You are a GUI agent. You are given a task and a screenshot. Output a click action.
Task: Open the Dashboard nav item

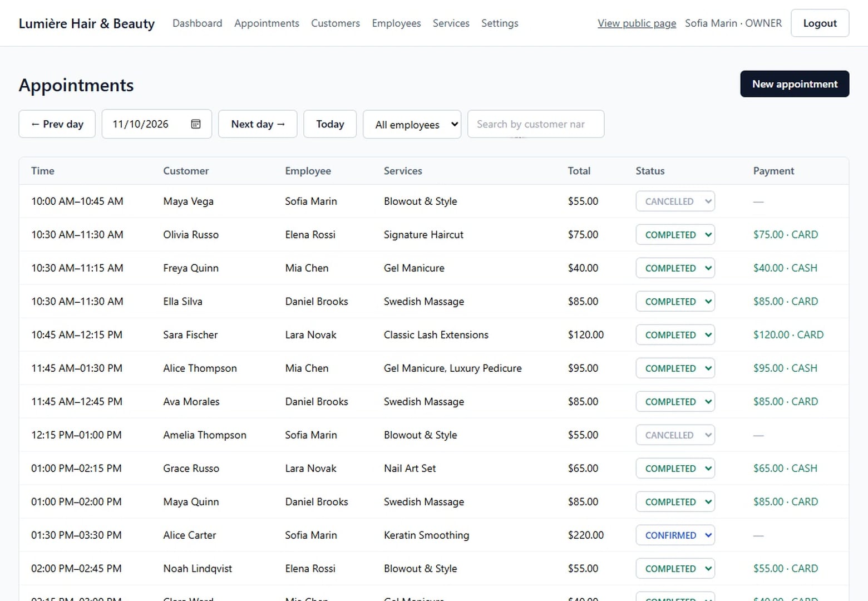point(198,23)
